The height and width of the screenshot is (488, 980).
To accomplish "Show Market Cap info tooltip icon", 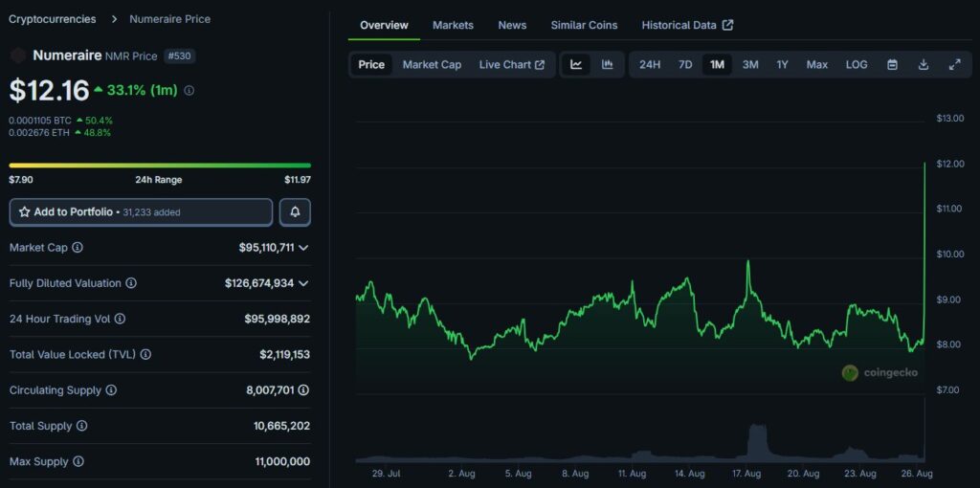I will click(x=77, y=248).
